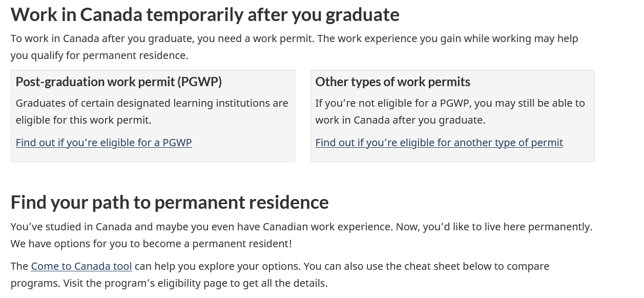The image size is (644, 298).
Task: Click 'Visit the program's eligibility page' sentence
Action: point(195,283)
